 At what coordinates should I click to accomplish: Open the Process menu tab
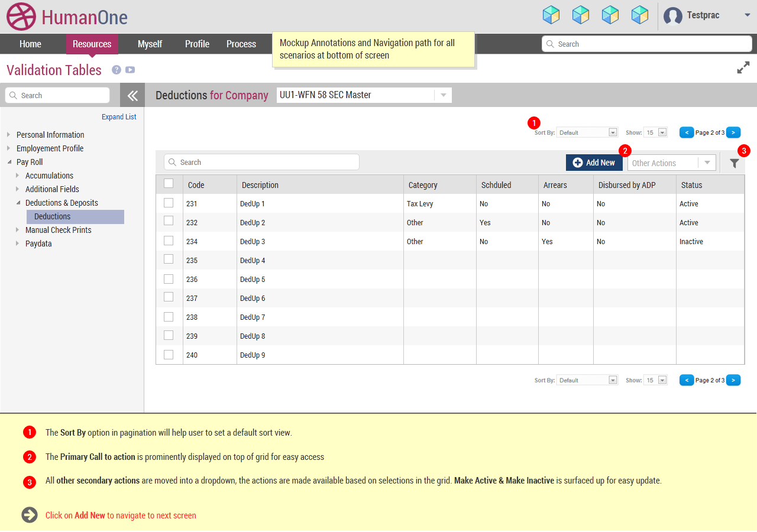[x=241, y=44]
